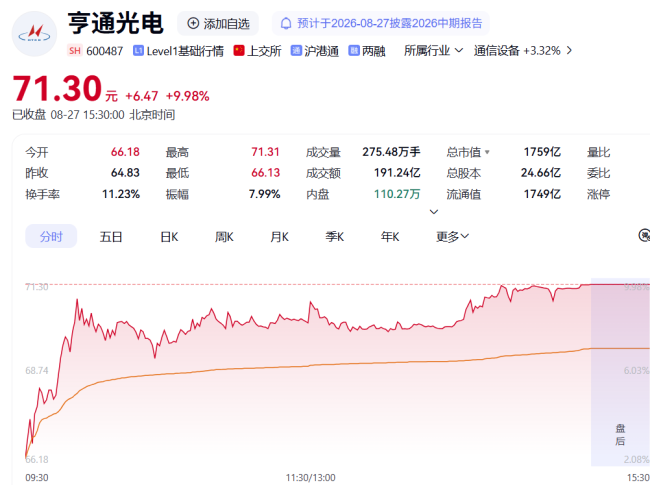This screenshot has height=485, width=650.
Task: Click the plus icon in 添加自选
Action: (193, 23)
